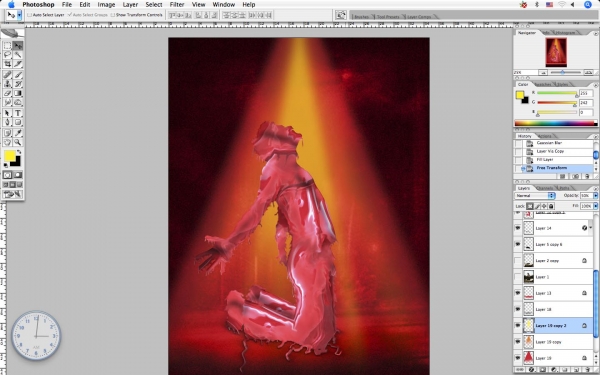The image size is (600, 375).
Task: Select the Clone Stamp tool
Action: click(7, 84)
